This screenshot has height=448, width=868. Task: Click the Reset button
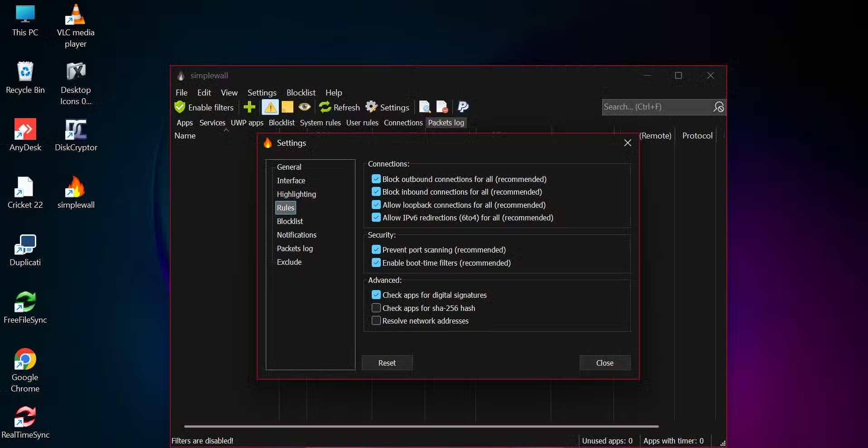click(387, 363)
